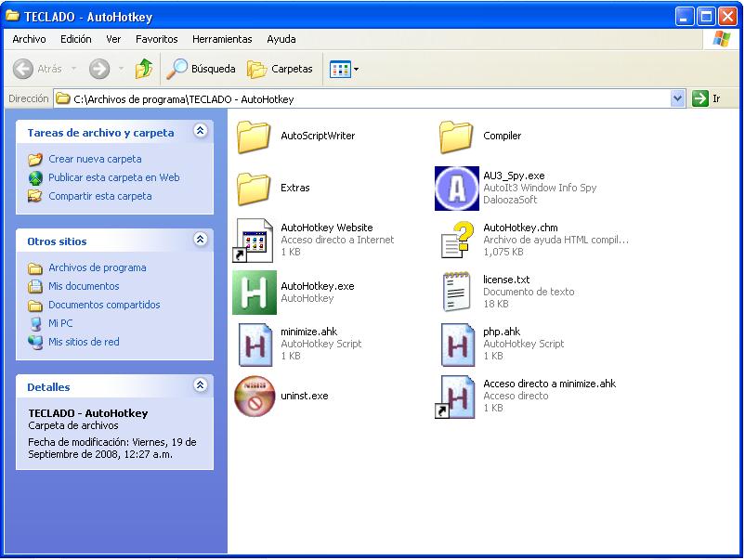Click the Up one level folder button
The height and width of the screenshot is (560, 745).
point(143,69)
